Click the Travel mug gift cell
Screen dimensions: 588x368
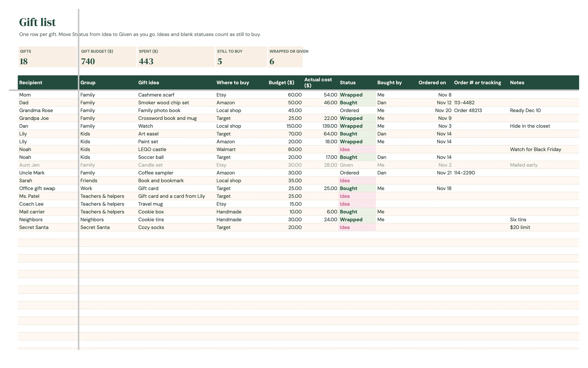click(150, 204)
